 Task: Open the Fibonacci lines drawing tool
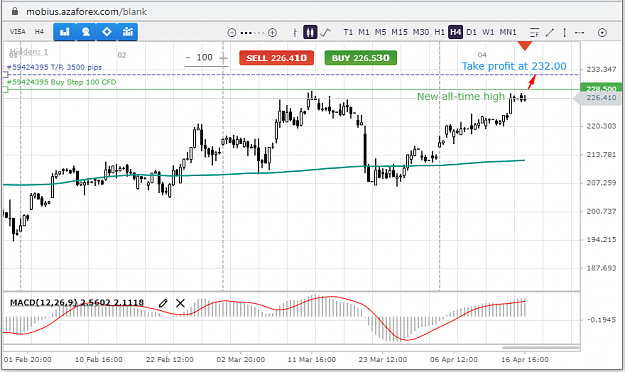click(x=535, y=33)
